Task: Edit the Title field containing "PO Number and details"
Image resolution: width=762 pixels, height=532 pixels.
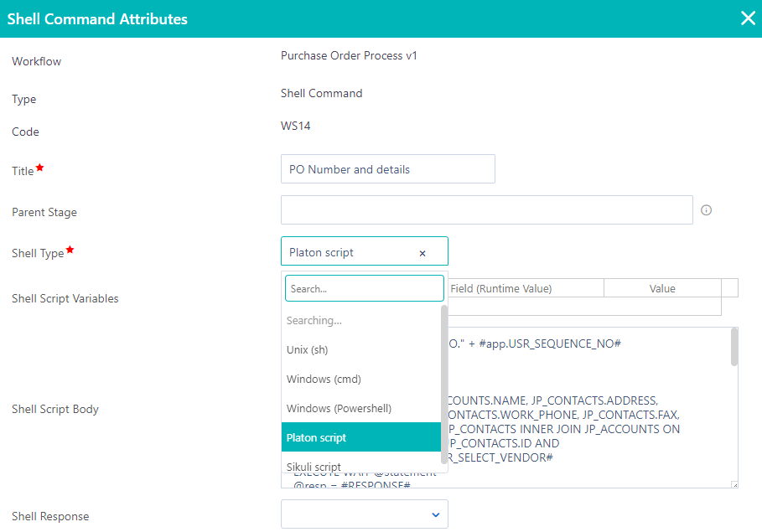Action: pos(388,168)
